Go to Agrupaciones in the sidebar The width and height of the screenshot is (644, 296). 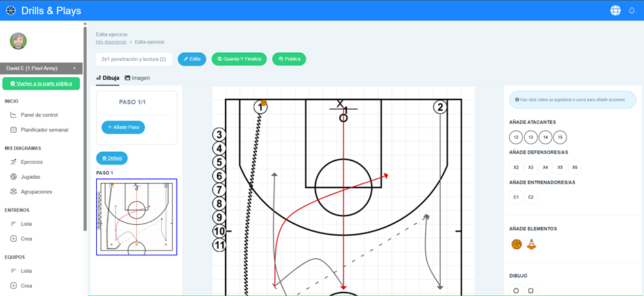(x=36, y=191)
